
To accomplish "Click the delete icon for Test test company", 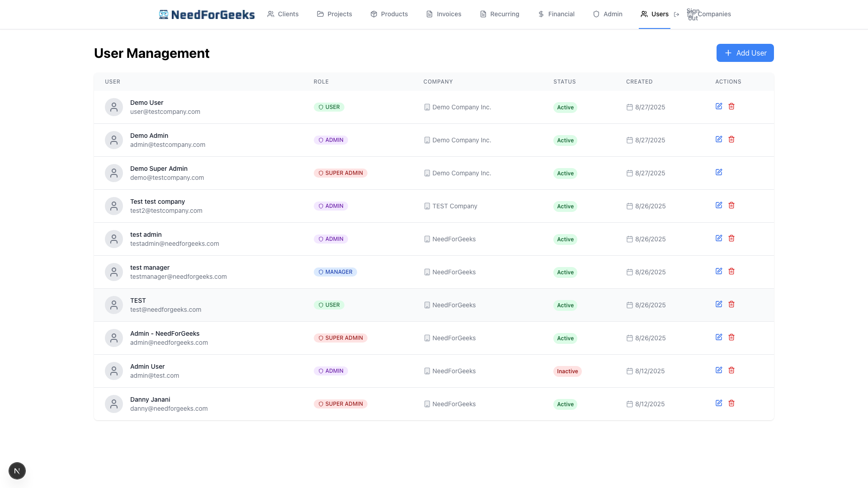I will pos(731,205).
